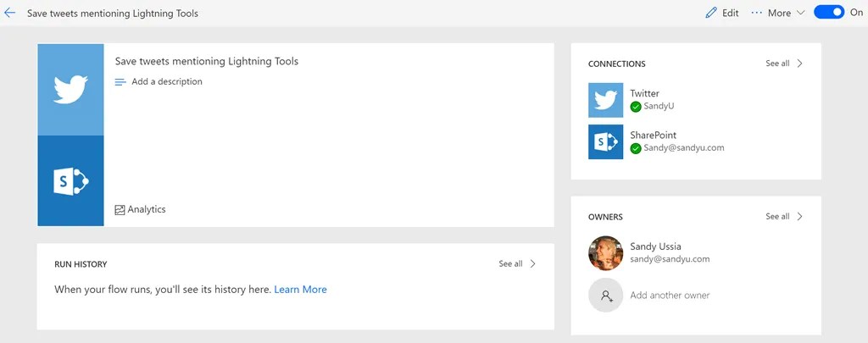Open Analytics for this flow
The image size is (868, 343).
(x=146, y=210)
